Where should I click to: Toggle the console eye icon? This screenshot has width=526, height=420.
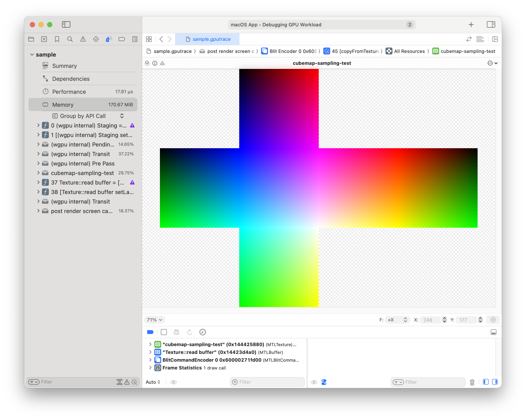[x=314, y=382]
